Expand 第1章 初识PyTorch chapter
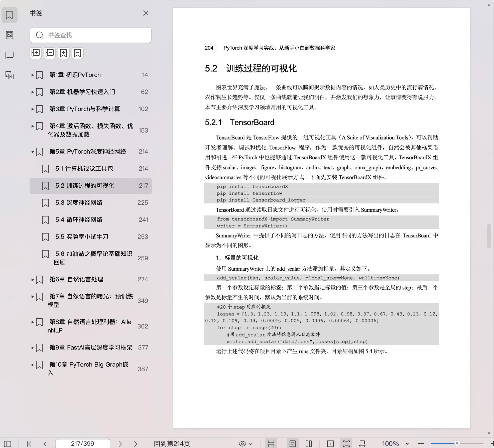The image size is (494, 448). 32,75
